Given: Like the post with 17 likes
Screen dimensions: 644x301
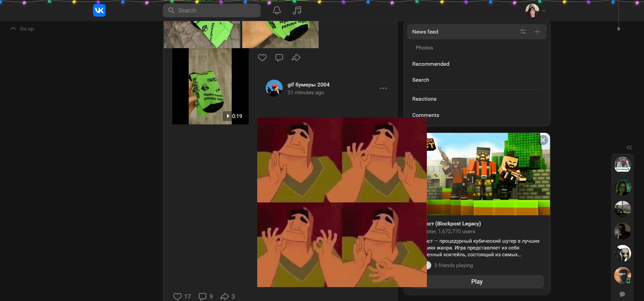Looking at the screenshot, I should coord(182,297).
